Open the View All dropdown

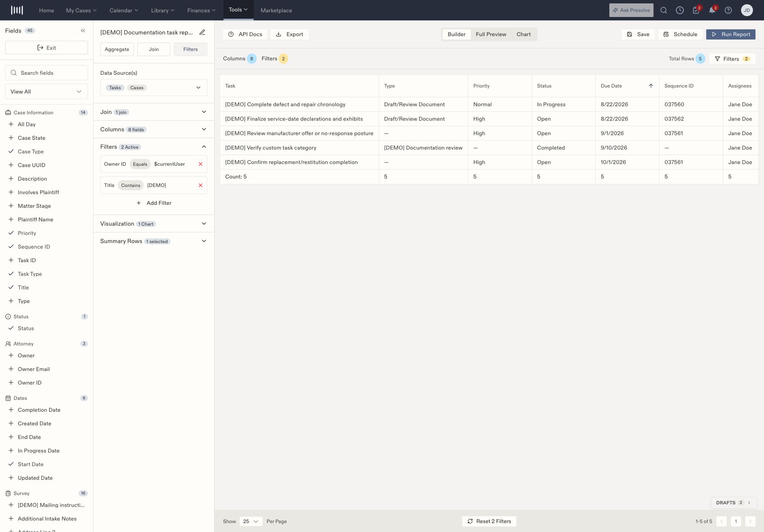pyautogui.click(x=47, y=91)
